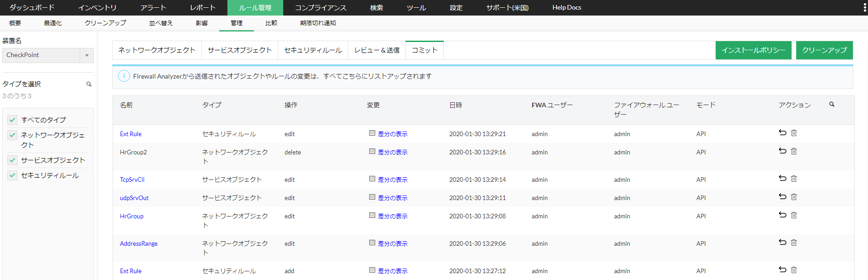Click delete trash icon for TcpSrvCli row
This screenshot has height=280, width=868.
point(794,179)
